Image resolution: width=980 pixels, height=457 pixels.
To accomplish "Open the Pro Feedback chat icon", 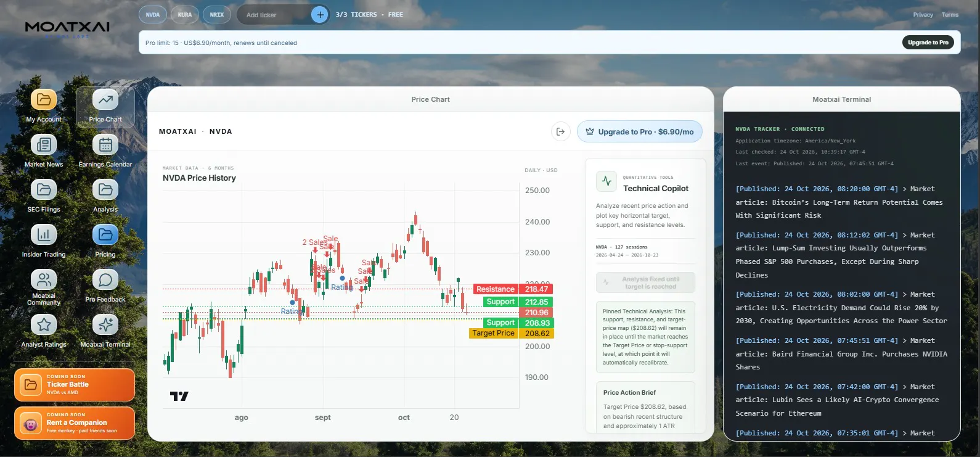I will pyautogui.click(x=105, y=279).
